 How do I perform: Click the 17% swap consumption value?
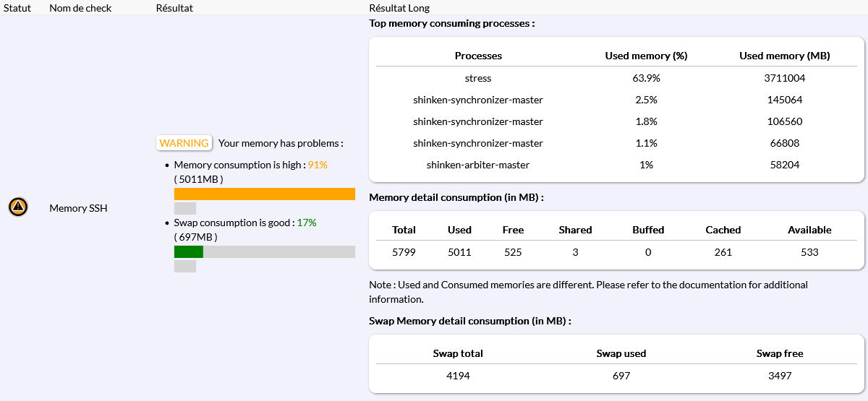click(307, 223)
